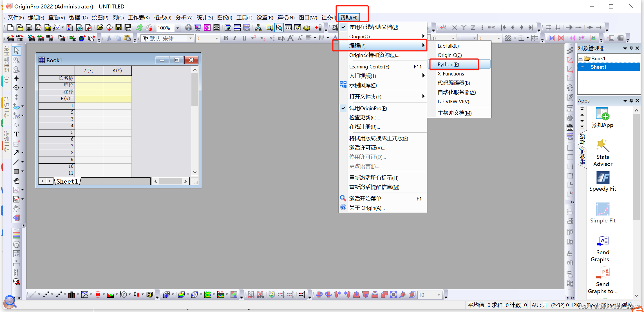The image size is (644, 312).
Task: Click the line plot icon in bottom toolbar
Action: (33, 295)
